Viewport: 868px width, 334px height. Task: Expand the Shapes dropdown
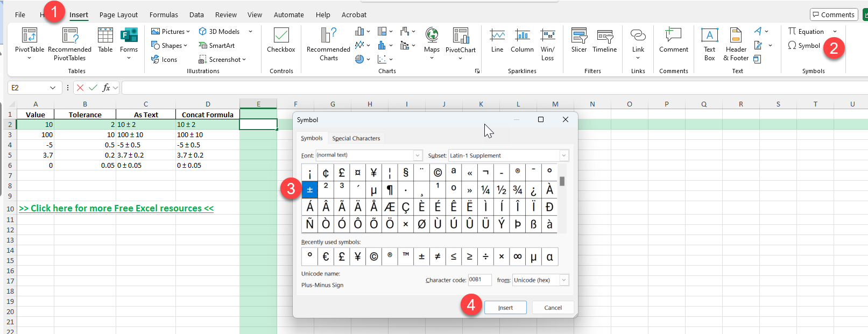pyautogui.click(x=185, y=46)
